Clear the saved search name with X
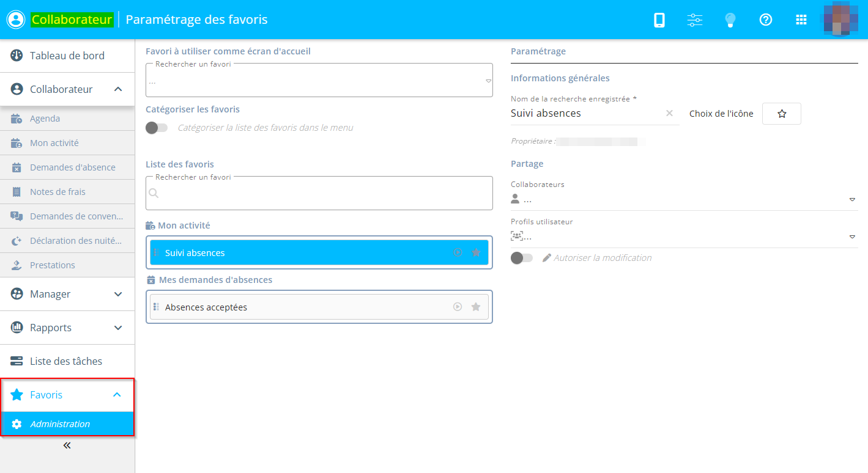The width and height of the screenshot is (868, 473). 669,113
